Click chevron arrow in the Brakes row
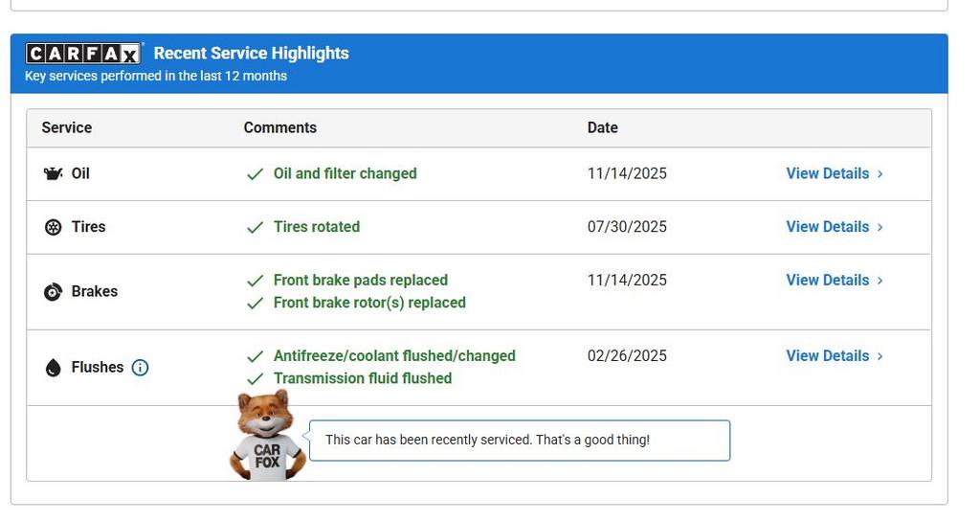The image size is (980, 521). coord(880,281)
